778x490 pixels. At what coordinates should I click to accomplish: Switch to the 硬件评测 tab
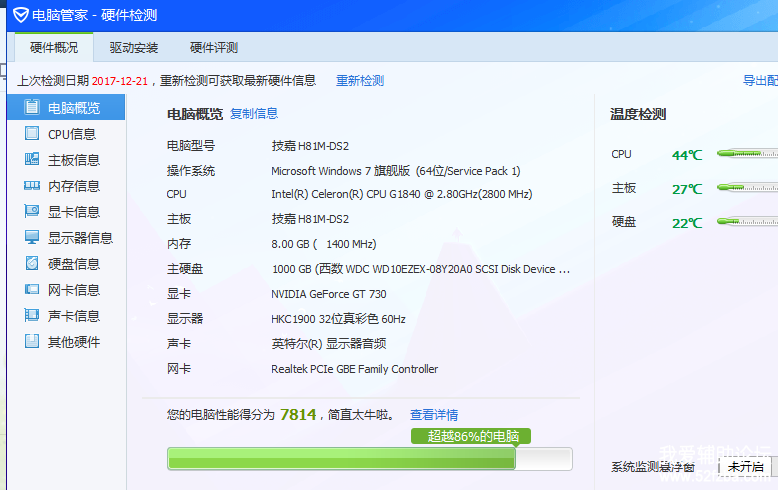[x=214, y=48]
